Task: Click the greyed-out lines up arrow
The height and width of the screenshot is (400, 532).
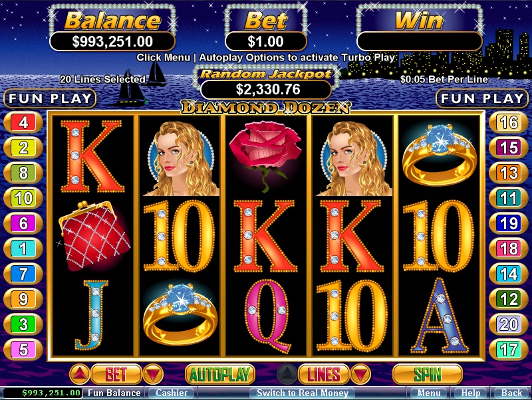Action: pos(287,374)
